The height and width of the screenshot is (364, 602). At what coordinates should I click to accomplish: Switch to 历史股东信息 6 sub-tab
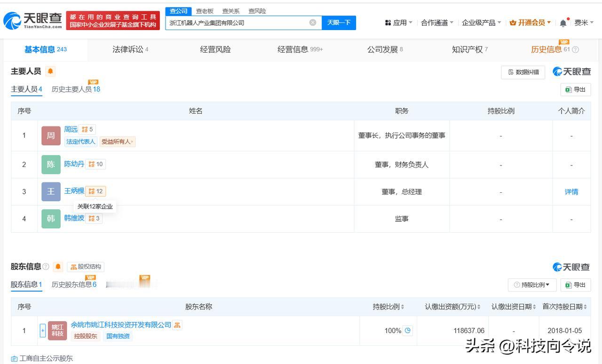tap(74, 285)
